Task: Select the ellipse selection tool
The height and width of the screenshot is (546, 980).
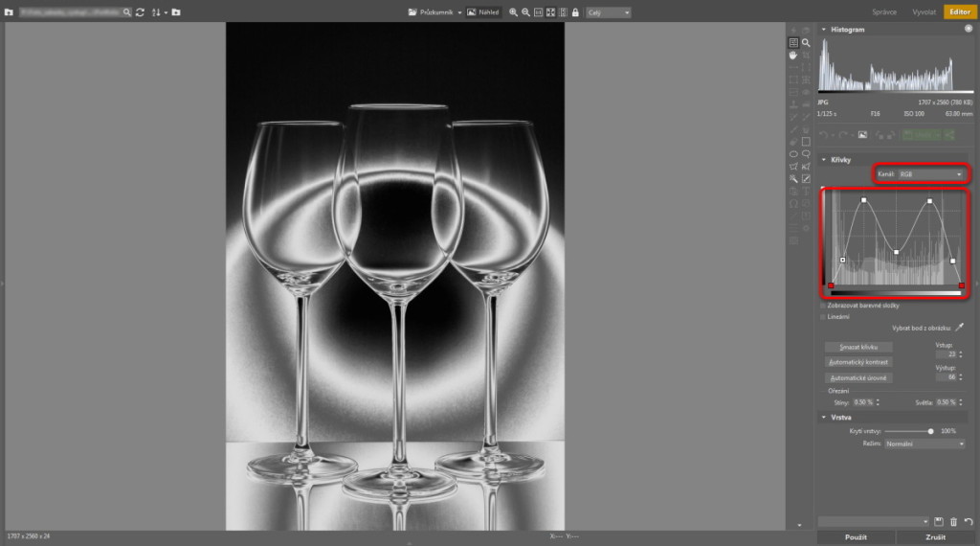Action: point(793,154)
